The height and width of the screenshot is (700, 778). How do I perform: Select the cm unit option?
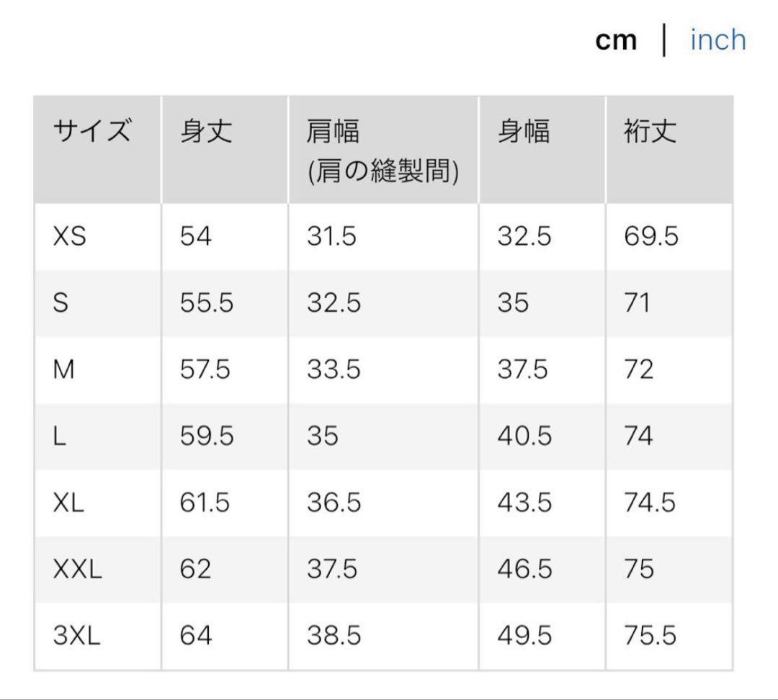pyautogui.click(x=616, y=41)
